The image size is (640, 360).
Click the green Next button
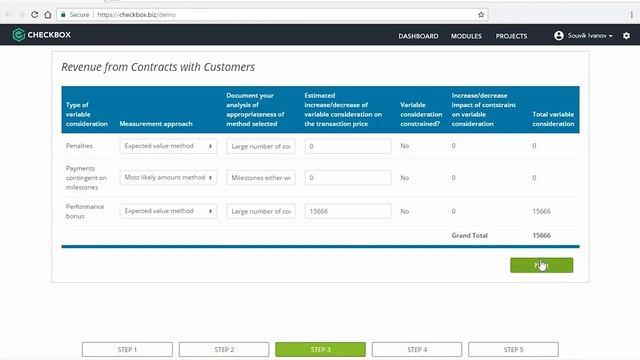tap(542, 265)
